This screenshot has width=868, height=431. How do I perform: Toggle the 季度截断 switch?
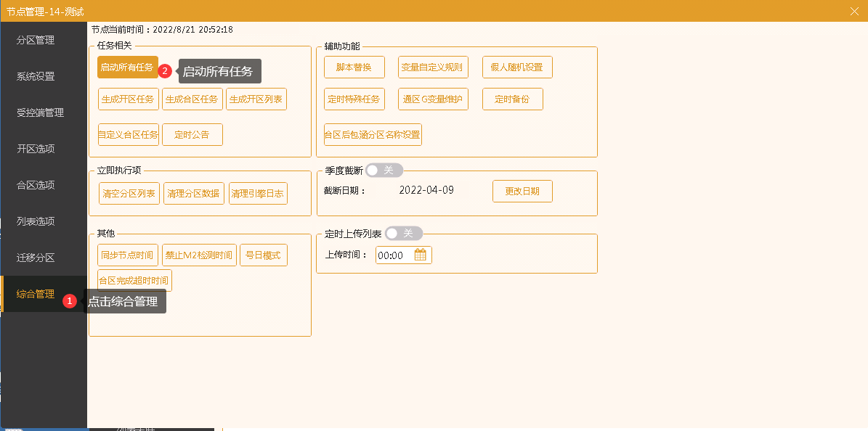pos(384,170)
